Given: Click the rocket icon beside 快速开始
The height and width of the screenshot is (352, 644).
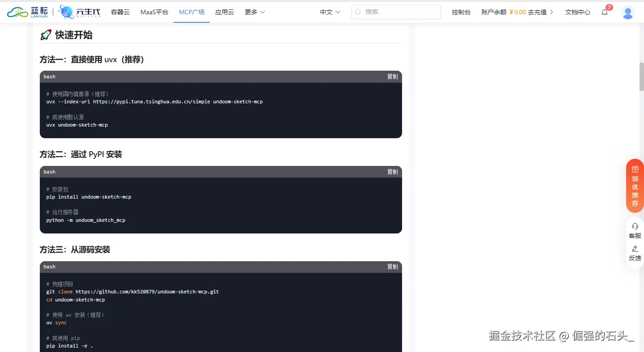Looking at the screenshot, I should click(45, 34).
